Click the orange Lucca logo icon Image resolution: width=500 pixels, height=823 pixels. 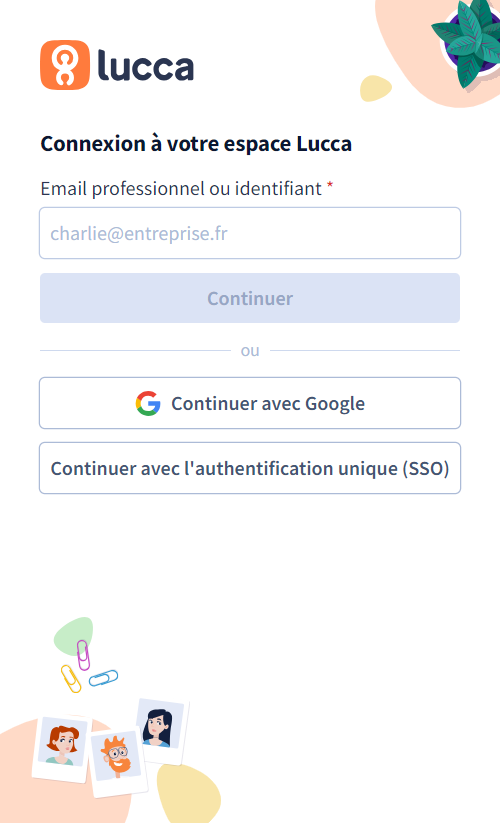(x=65, y=65)
